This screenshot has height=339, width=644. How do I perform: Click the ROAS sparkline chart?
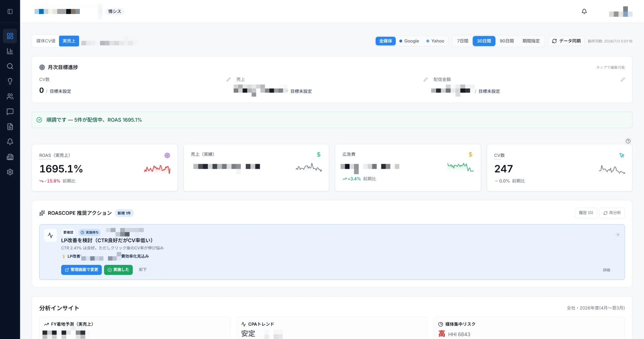coord(157,169)
